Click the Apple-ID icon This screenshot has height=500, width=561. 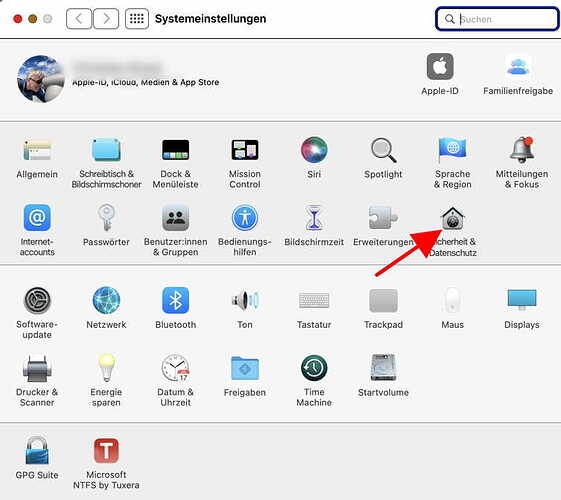click(x=440, y=67)
